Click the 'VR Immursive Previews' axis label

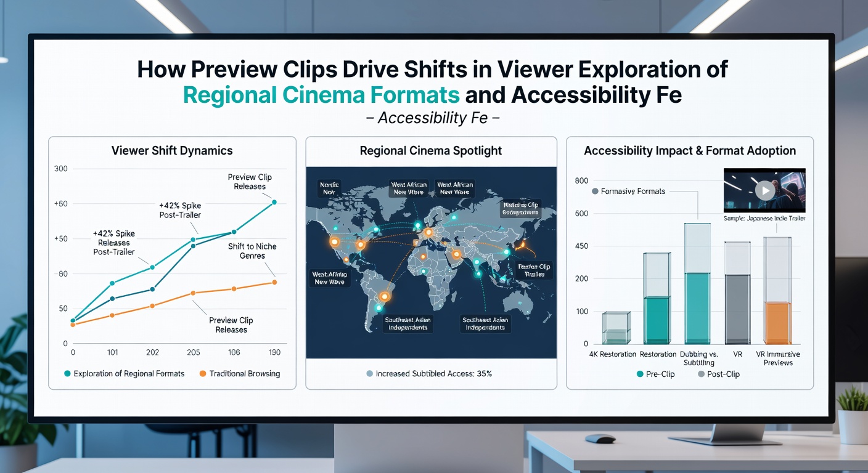tap(777, 358)
